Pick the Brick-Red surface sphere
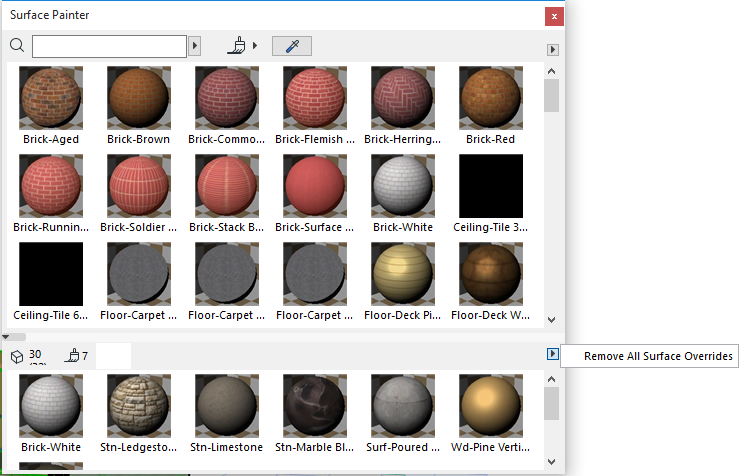Viewport: 741px width, 476px height. [x=491, y=98]
